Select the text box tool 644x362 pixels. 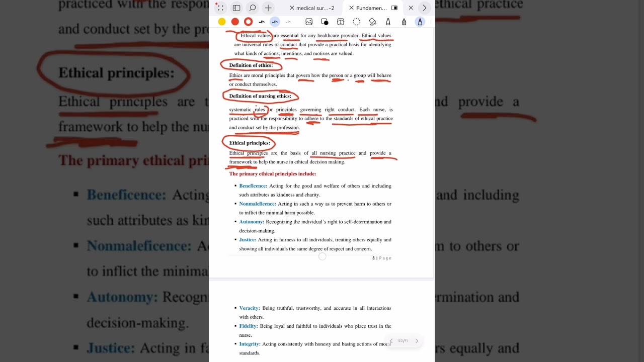point(341,22)
